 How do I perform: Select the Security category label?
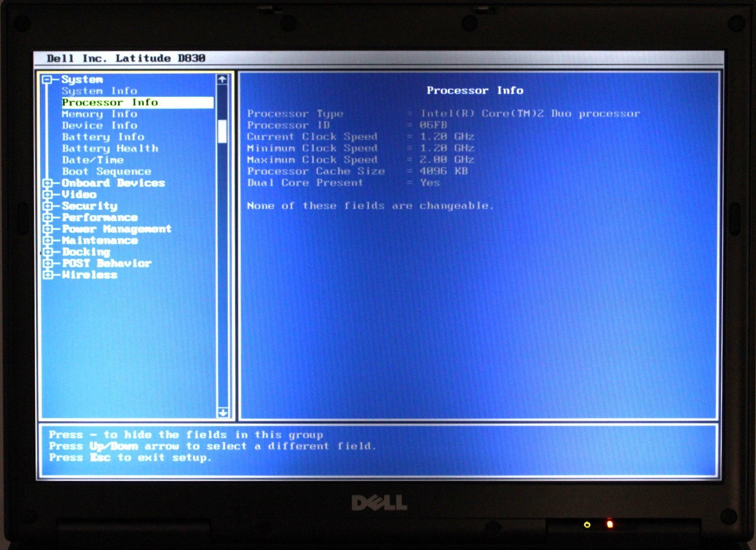point(90,206)
